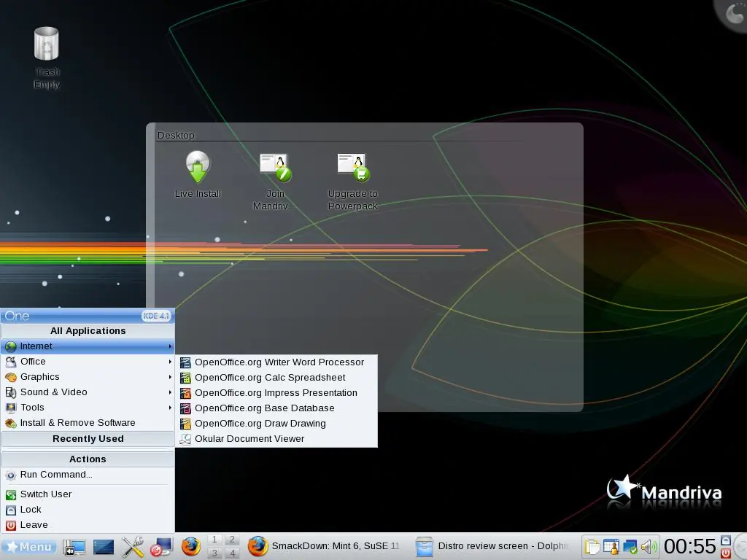Switch to virtual desktop 2
The width and height of the screenshot is (747, 560).
click(x=232, y=540)
